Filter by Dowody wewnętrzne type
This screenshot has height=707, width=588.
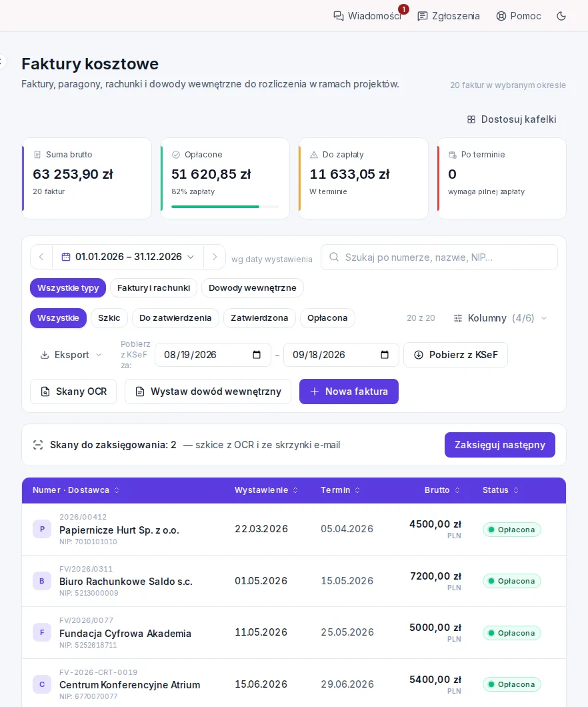pos(252,287)
